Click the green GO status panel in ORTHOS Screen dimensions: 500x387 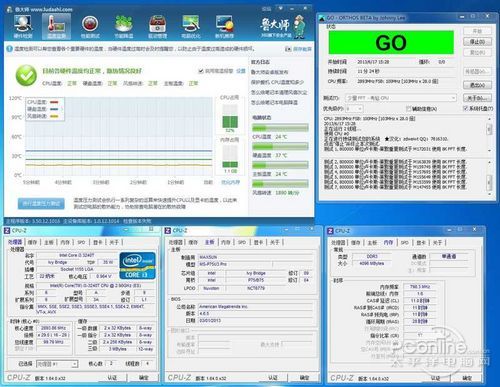[391, 42]
